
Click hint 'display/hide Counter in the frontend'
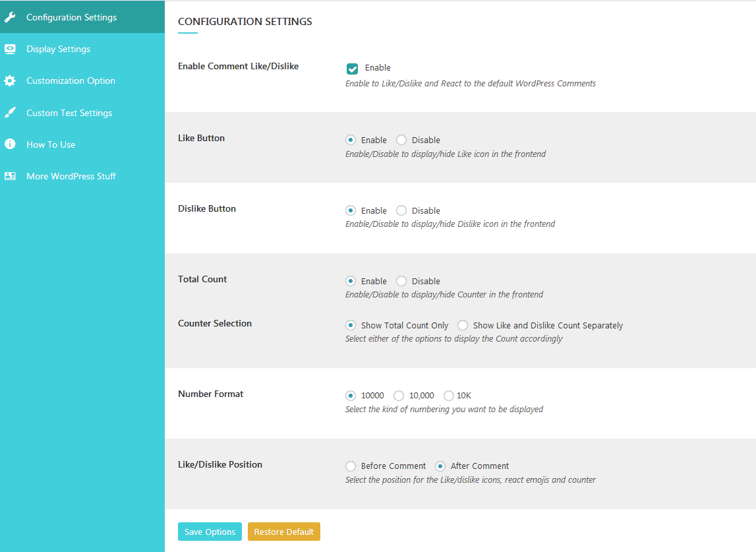pos(444,294)
